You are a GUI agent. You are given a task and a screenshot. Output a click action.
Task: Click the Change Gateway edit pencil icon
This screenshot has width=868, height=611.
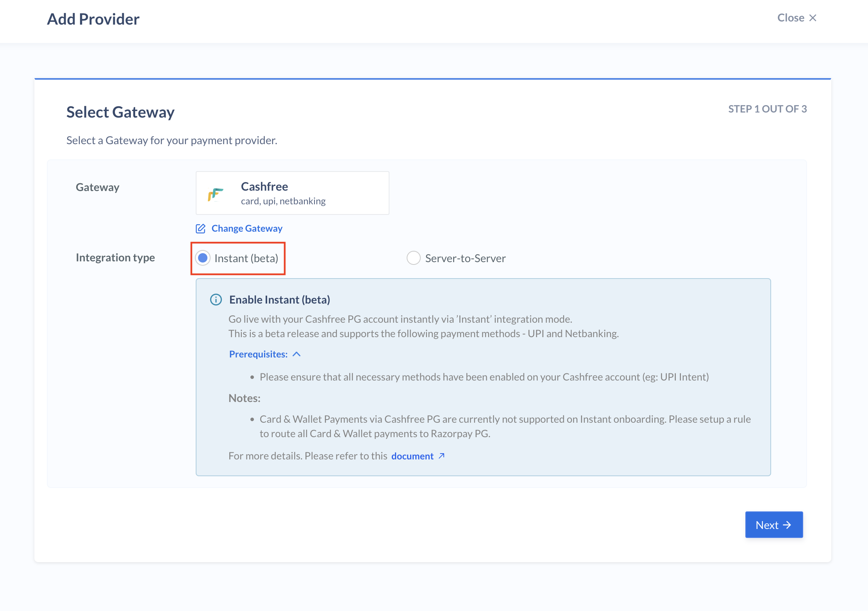[200, 229]
